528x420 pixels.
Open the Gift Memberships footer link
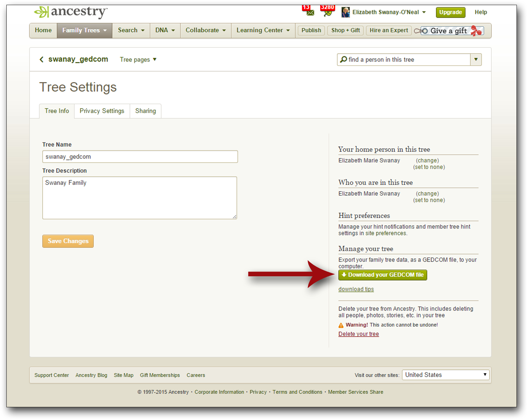coord(160,375)
